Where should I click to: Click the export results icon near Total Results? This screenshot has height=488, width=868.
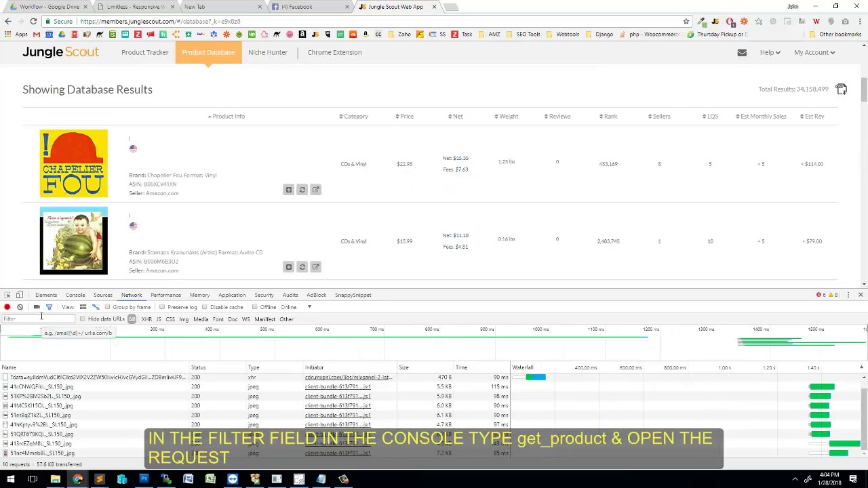click(x=841, y=89)
